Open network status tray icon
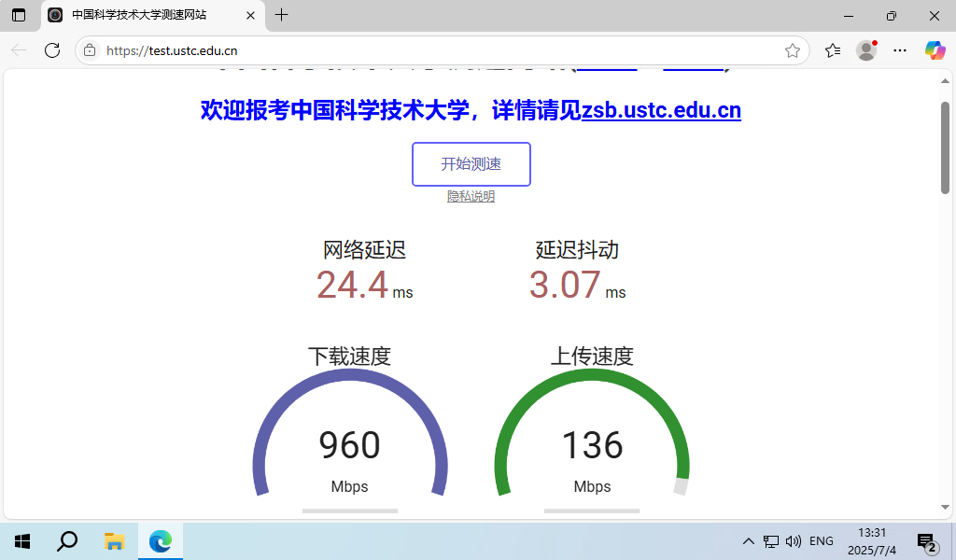Screen dimensions: 956x560 (770, 541)
